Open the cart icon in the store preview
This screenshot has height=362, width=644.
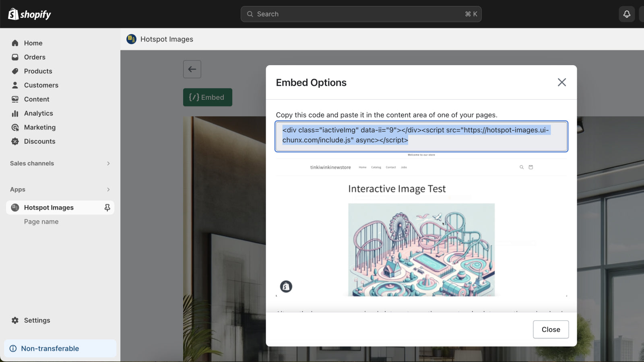[531, 167]
